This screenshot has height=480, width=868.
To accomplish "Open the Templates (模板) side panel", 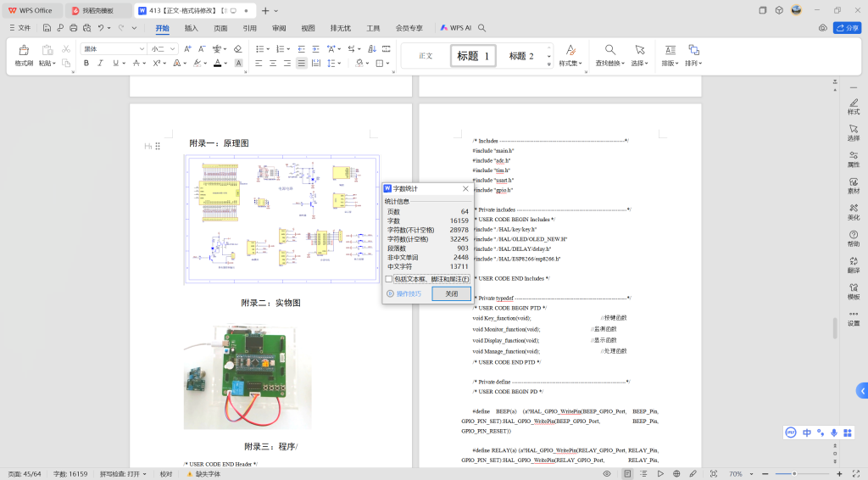I will [854, 292].
